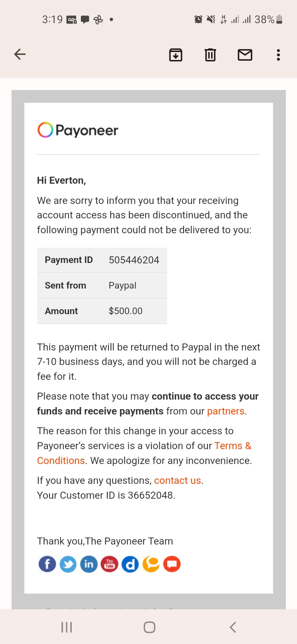Click the blue 'd' social icon
The height and width of the screenshot is (644, 297).
[130, 564]
